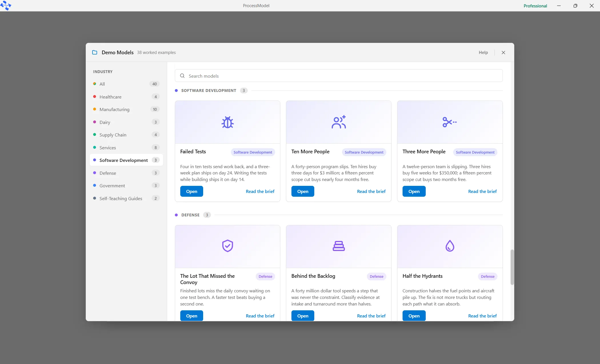
Task: Read the brief for Behind the Backlog
Action: (x=371, y=316)
